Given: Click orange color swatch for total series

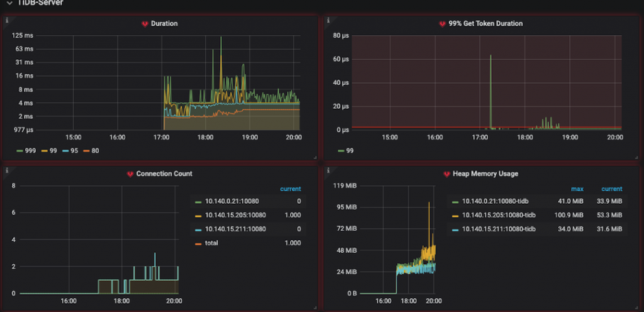Looking at the screenshot, I should pyautogui.click(x=198, y=243).
